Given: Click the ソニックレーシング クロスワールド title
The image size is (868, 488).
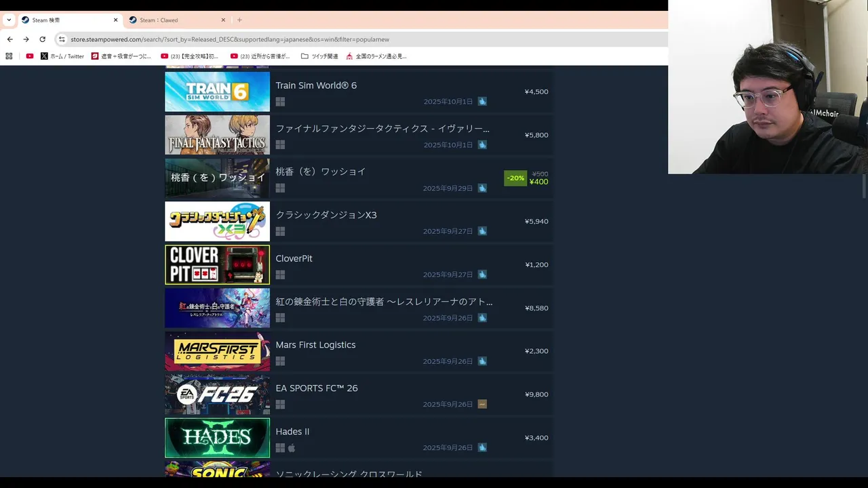Looking at the screenshot, I should pyautogui.click(x=349, y=474).
